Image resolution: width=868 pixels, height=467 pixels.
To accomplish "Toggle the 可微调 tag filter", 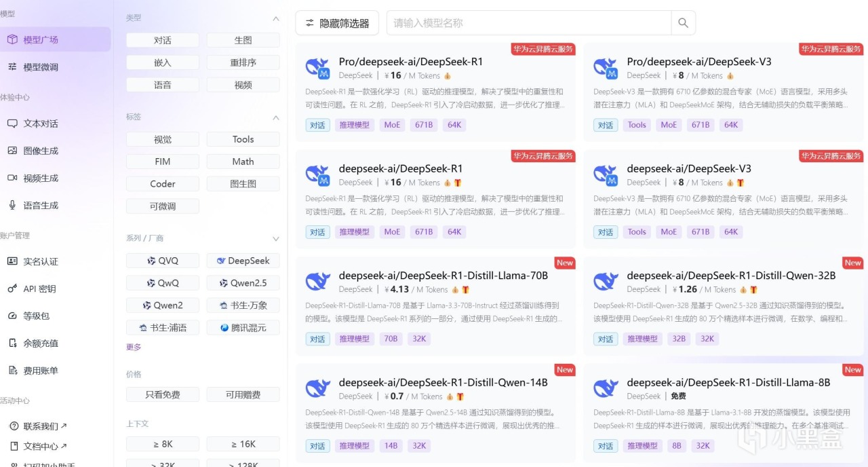I will click(x=163, y=206).
